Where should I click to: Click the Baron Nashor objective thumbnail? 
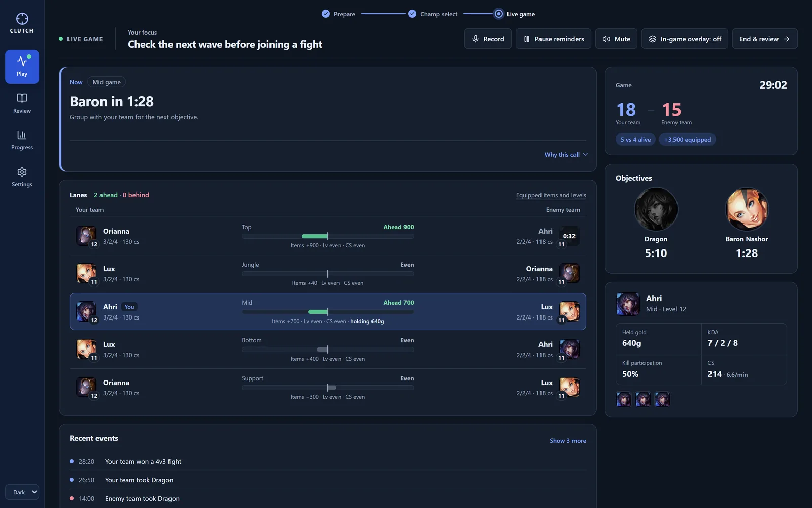(747, 209)
